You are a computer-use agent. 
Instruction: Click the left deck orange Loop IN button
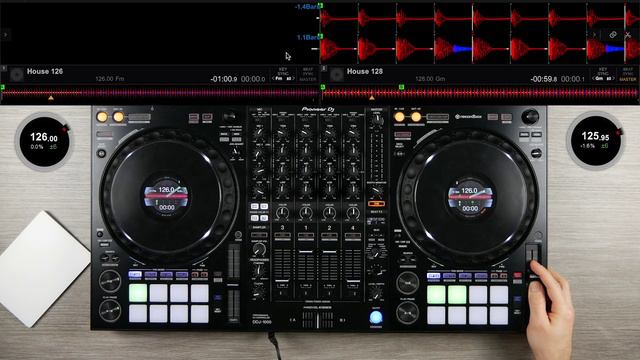pos(102,117)
